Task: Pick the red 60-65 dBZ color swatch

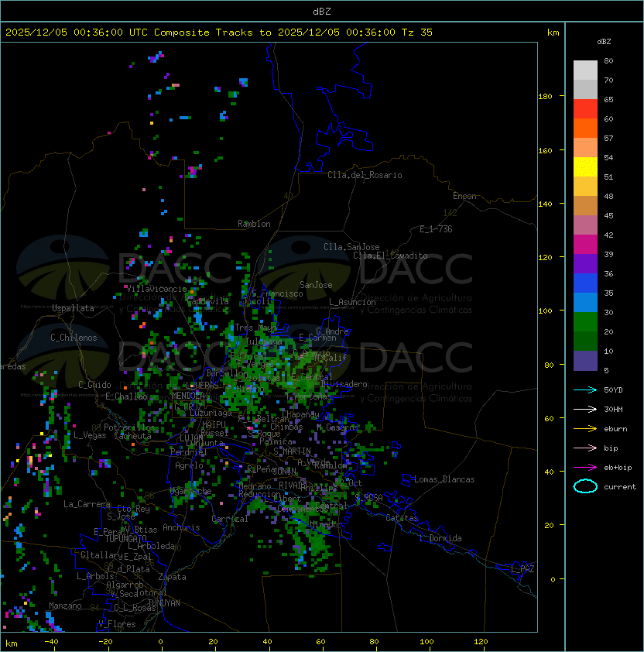Action: point(585,109)
